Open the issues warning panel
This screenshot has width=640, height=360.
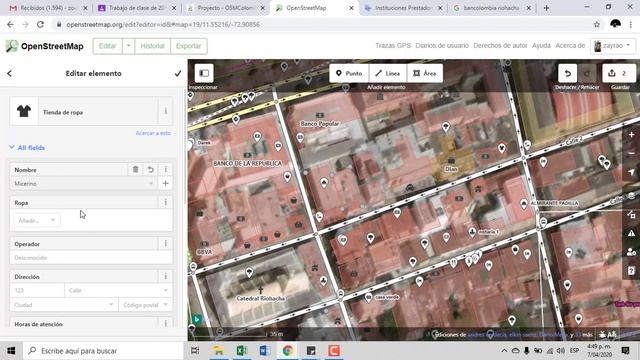point(631,233)
